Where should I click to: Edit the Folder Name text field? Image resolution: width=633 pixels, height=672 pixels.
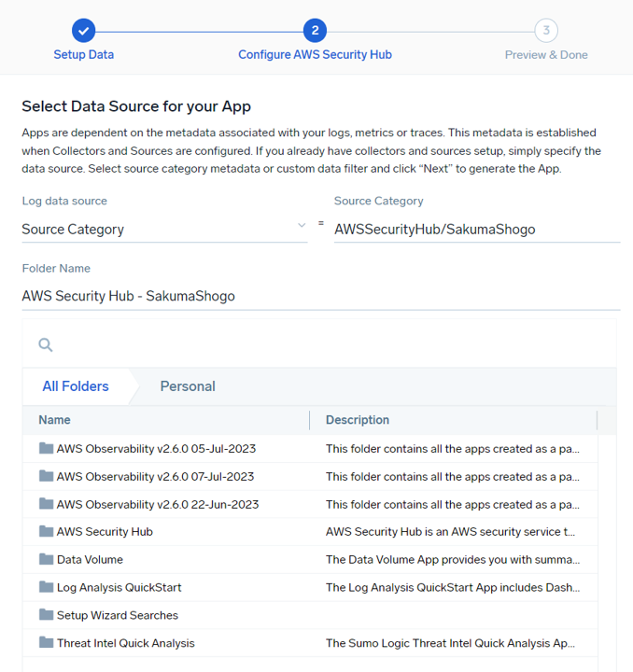320,296
